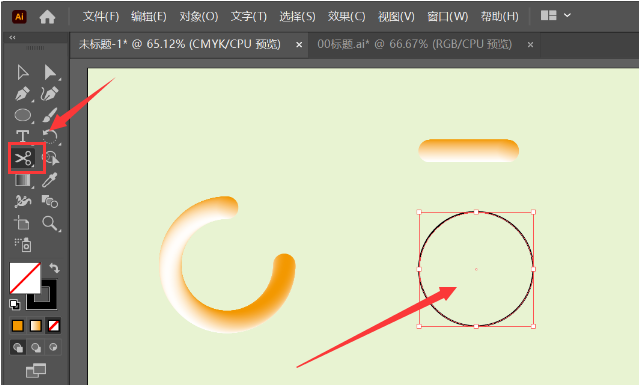Open the 文字(T) menu
The width and height of the screenshot is (639, 385).
pos(249,16)
